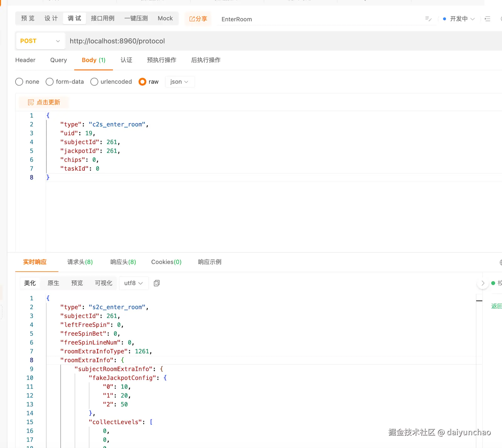Click the request line "uid": 19

78,133
